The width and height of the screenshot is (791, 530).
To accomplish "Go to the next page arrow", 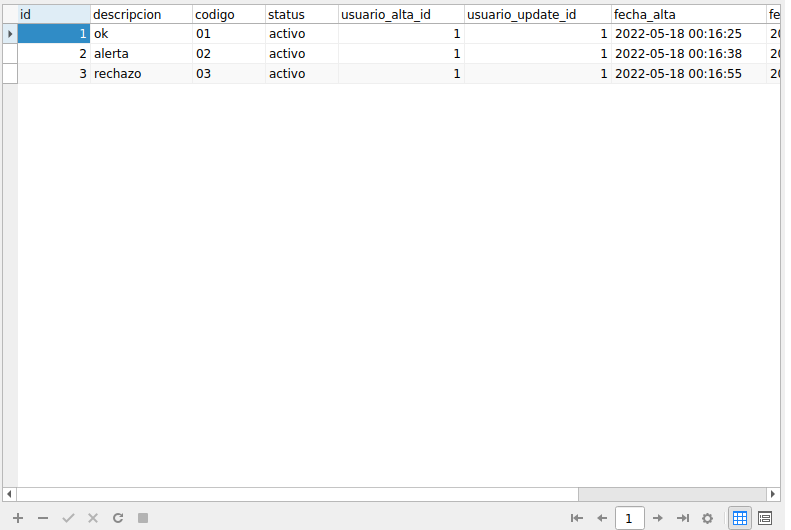I will [x=657, y=518].
